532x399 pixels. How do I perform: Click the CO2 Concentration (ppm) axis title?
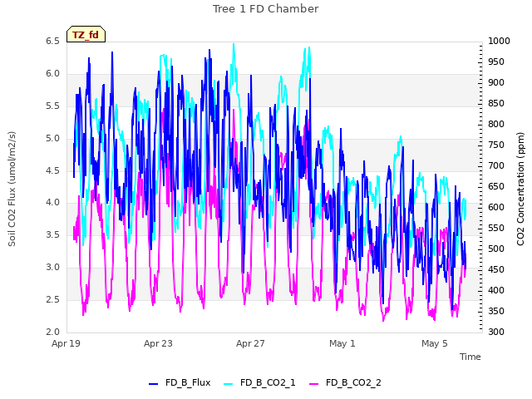[x=520, y=189]
